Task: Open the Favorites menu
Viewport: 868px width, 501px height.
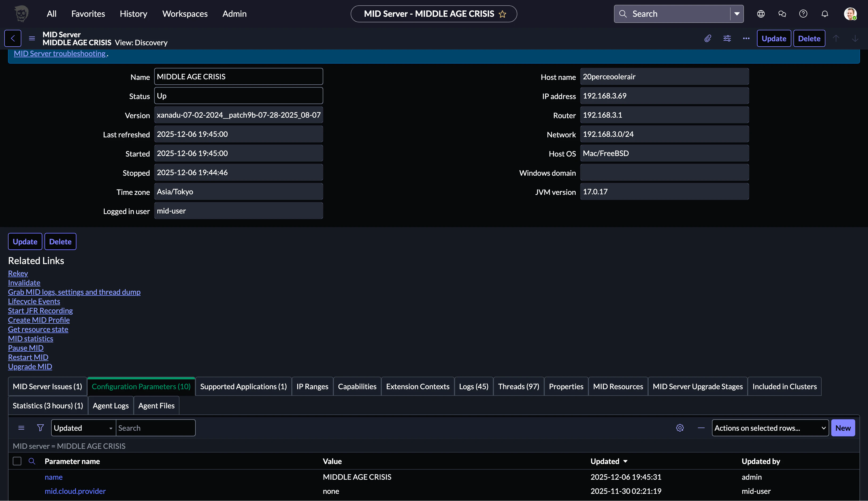Action: 88,14
